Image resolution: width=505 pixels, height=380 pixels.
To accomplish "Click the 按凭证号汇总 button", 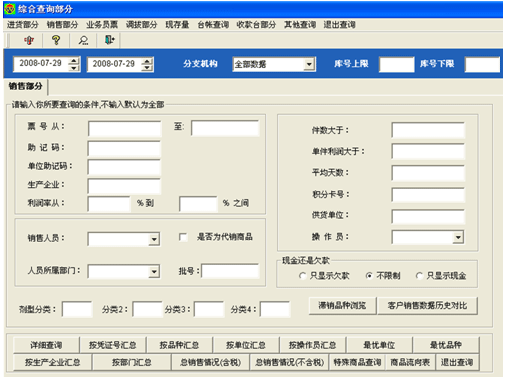I will click(113, 345).
